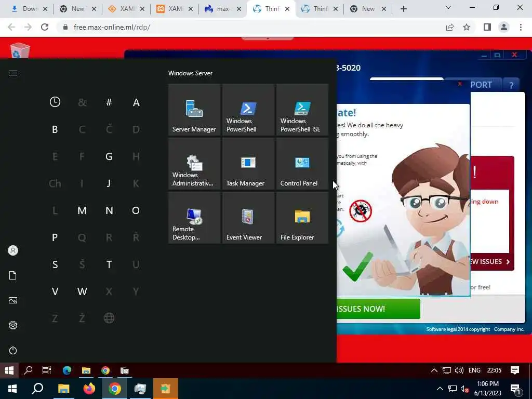
Task: Jump to letter V apps
Action: point(55,291)
